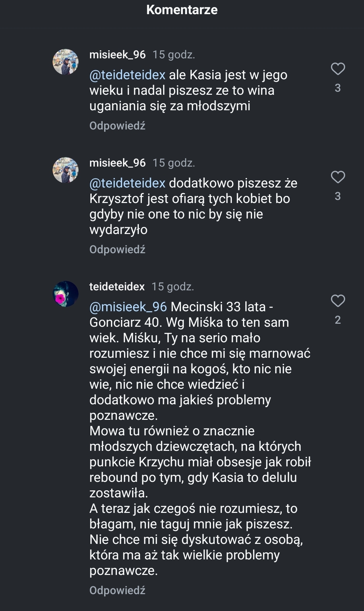Tap the Komentarze header title
This screenshot has height=611, width=364.
(x=182, y=10)
